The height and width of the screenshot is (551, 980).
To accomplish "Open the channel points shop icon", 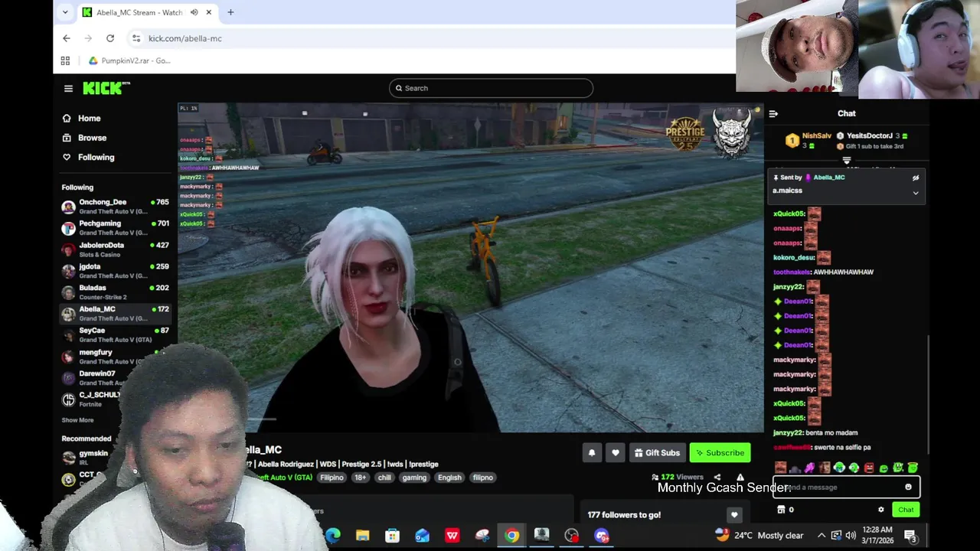I will 781,510.
